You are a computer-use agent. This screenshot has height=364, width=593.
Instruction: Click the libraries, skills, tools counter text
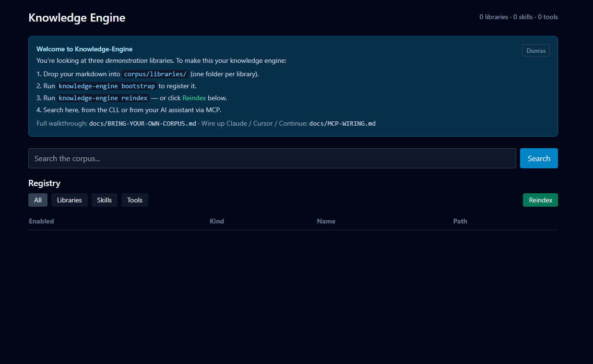tap(519, 17)
